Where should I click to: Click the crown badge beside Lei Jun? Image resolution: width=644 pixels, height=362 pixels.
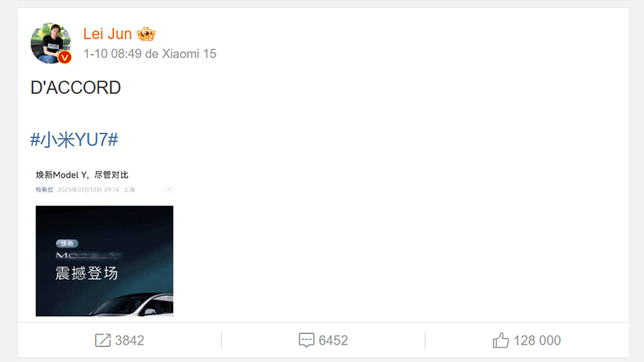pos(146,34)
